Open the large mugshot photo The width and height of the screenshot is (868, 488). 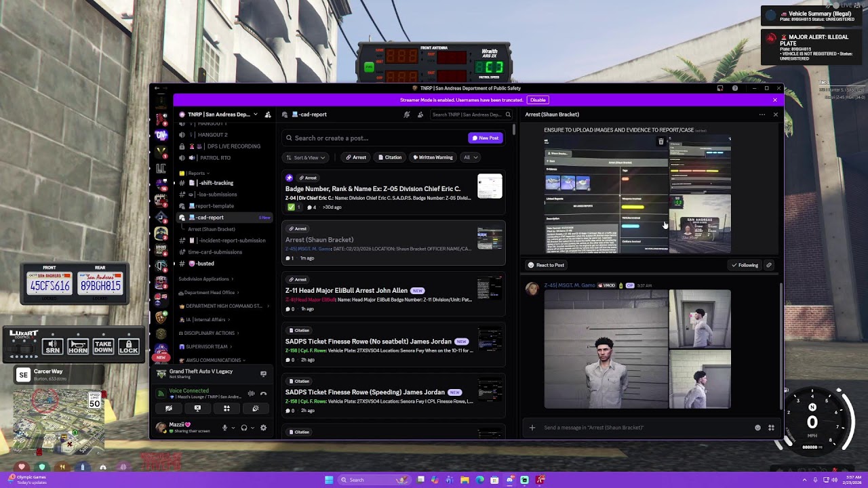pyautogui.click(x=606, y=349)
